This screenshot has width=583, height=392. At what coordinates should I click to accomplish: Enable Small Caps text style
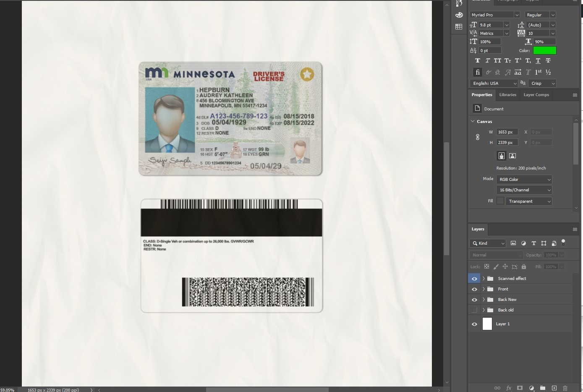pyautogui.click(x=507, y=60)
